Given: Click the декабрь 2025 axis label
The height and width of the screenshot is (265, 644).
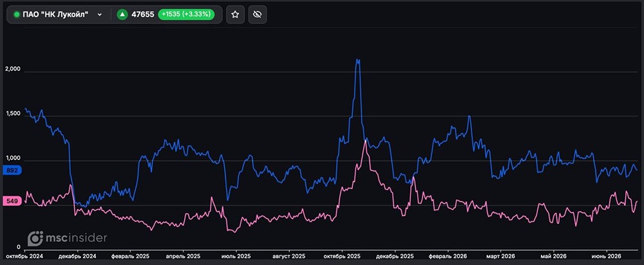Looking at the screenshot, I should click(395, 256).
